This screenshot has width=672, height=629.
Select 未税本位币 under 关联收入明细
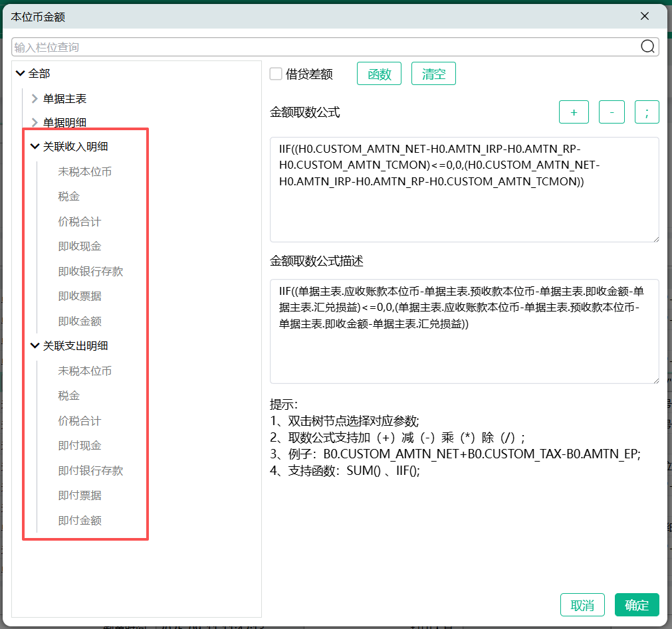85,172
